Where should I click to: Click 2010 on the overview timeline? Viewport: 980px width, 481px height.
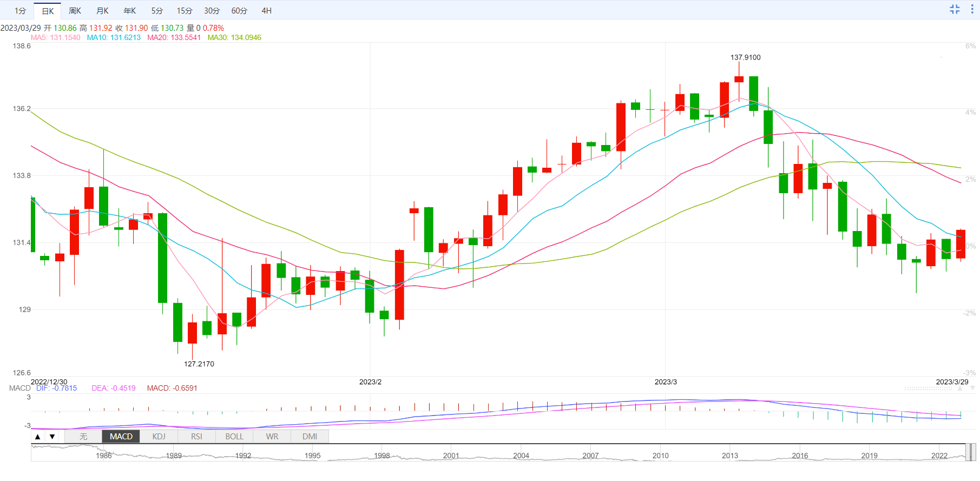click(x=660, y=456)
